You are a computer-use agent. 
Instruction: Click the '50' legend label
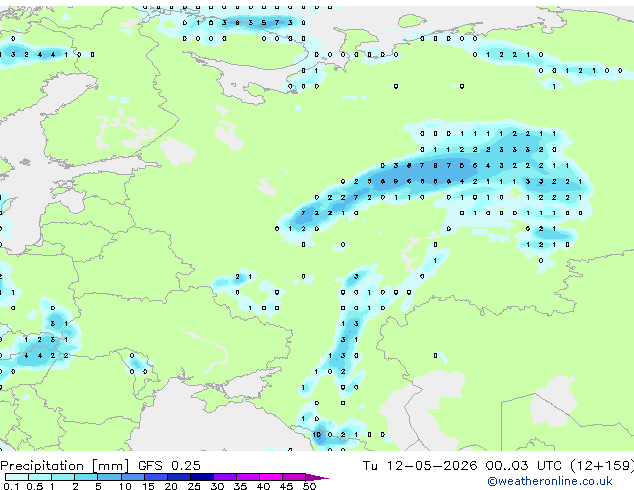coord(309,486)
